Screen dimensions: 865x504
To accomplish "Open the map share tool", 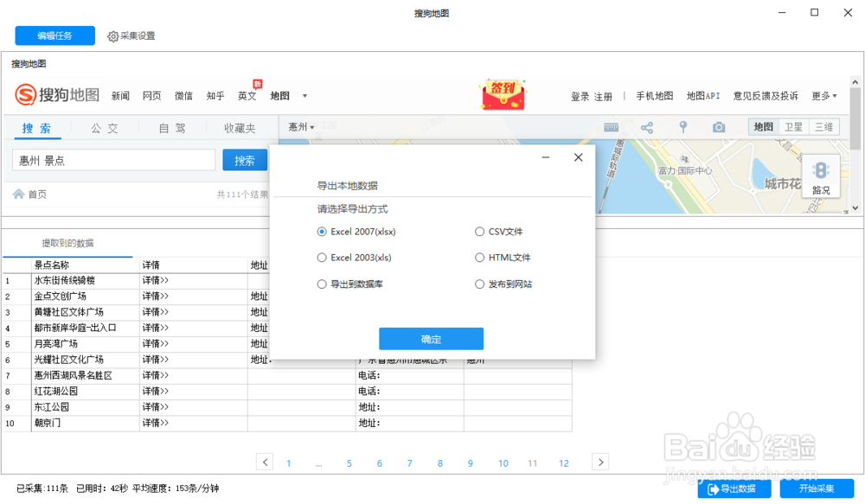I will pyautogui.click(x=646, y=126).
